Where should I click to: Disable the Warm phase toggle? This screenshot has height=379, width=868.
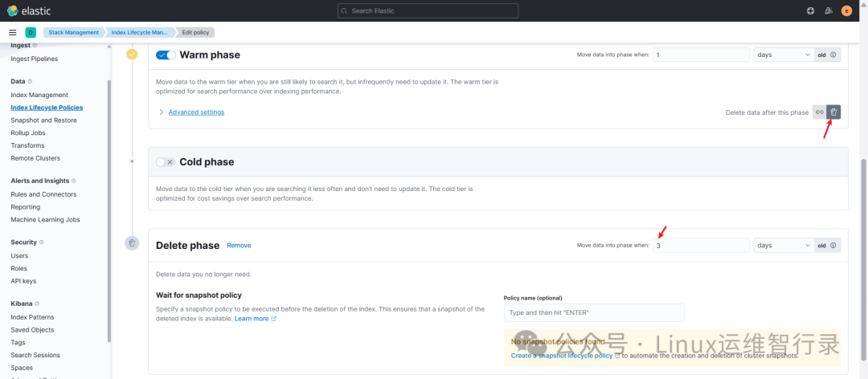(x=166, y=55)
